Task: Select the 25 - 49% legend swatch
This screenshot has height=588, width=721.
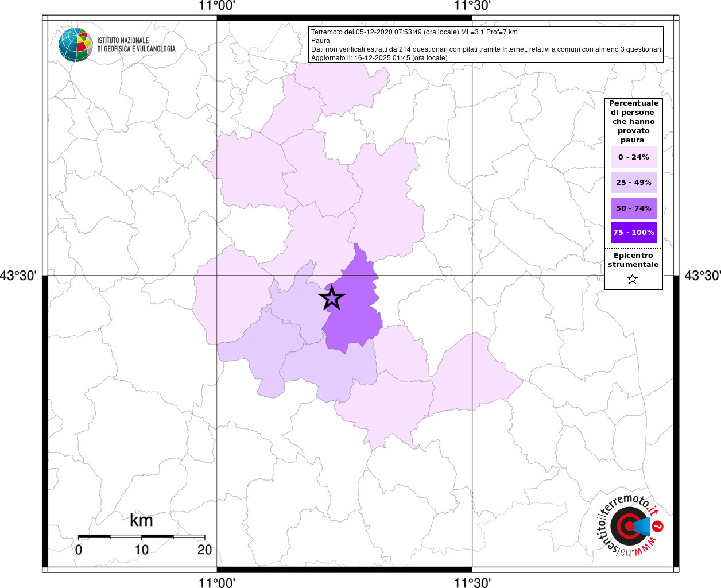Action: 634,182
